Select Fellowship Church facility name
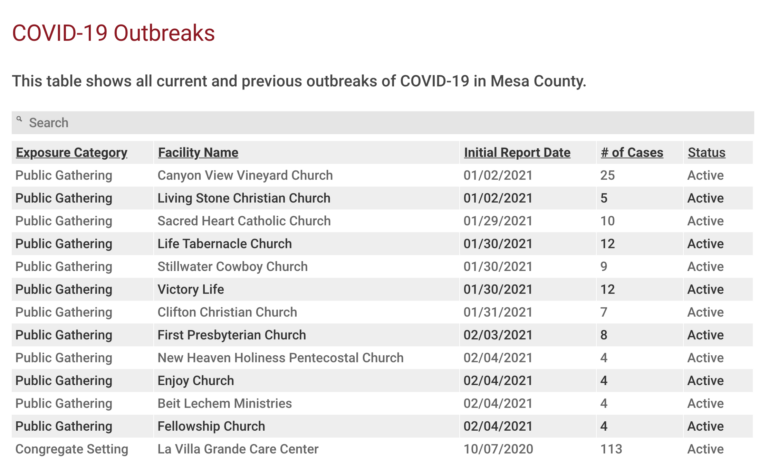768x459 pixels. [211, 426]
